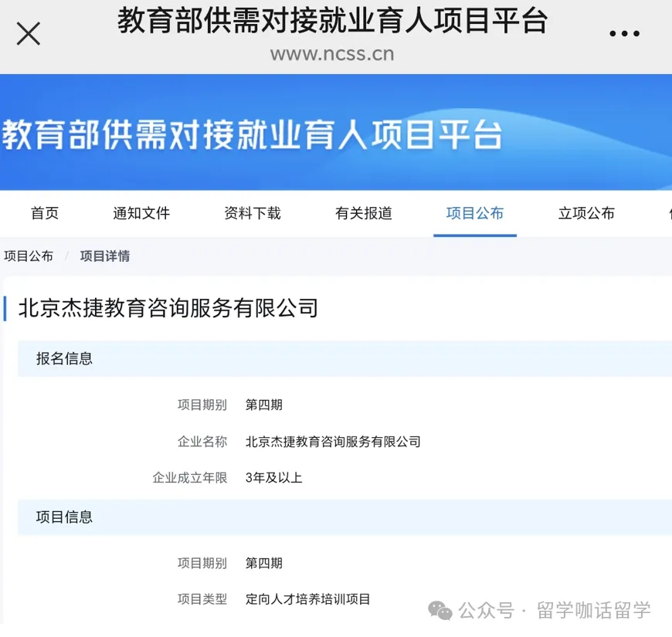Click the 3年及以上 value
This screenshot has width=672, height=637.
pyautogui.click(x=274, y=478)
